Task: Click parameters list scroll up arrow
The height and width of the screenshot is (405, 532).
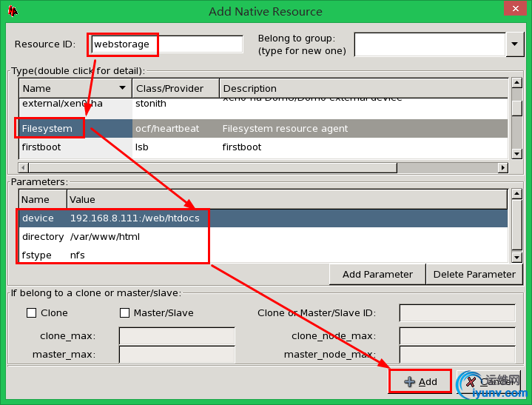Action: pyautogui.click(x=516, y=194)
